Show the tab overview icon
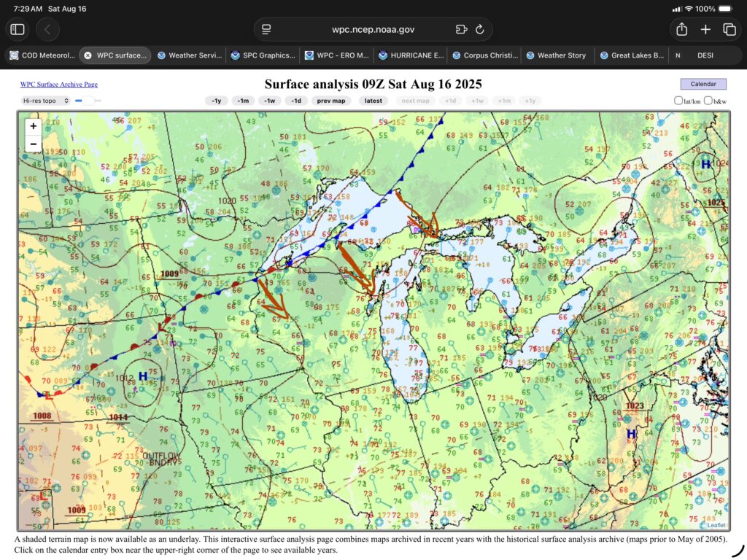The image size is (747, 560). (x=729, y=29)
